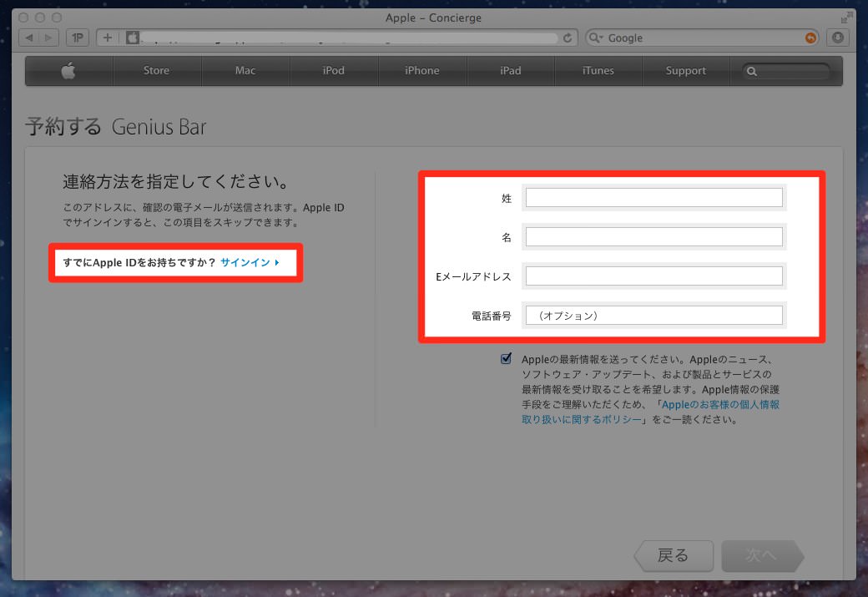Click the 戻る back button

coord(674,555)
